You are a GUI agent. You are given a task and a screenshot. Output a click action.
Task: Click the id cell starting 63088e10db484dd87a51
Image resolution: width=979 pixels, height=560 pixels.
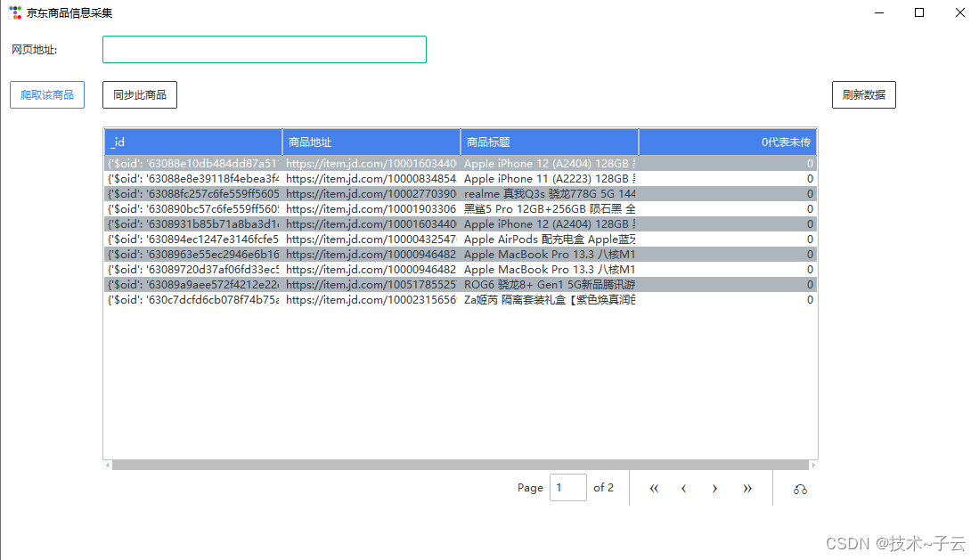(193, 164)
